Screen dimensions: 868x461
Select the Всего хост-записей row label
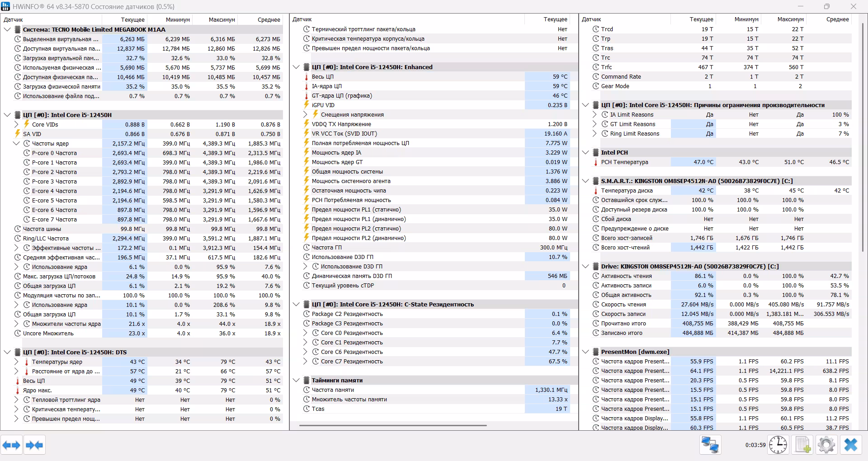(627, 238)
